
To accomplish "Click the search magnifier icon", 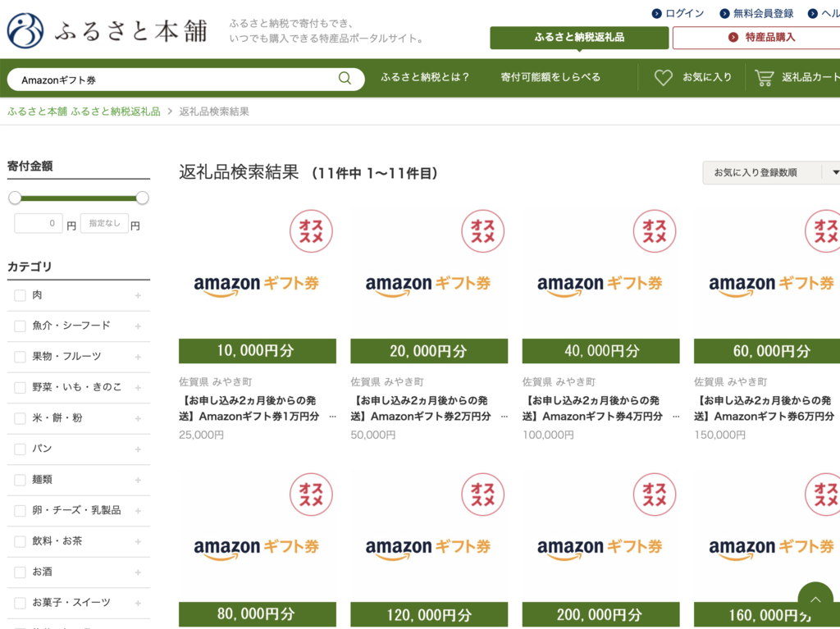I will coord(345,78).
